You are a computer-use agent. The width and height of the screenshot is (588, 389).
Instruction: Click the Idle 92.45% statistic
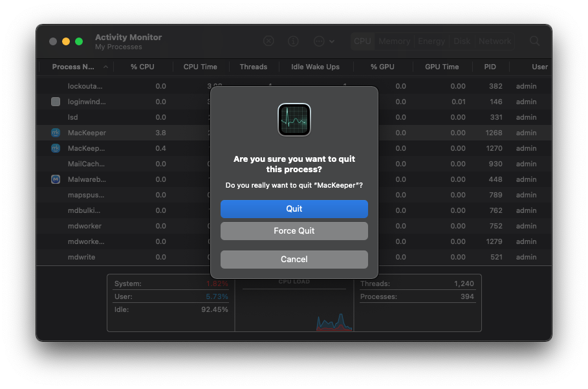point(171,309)
